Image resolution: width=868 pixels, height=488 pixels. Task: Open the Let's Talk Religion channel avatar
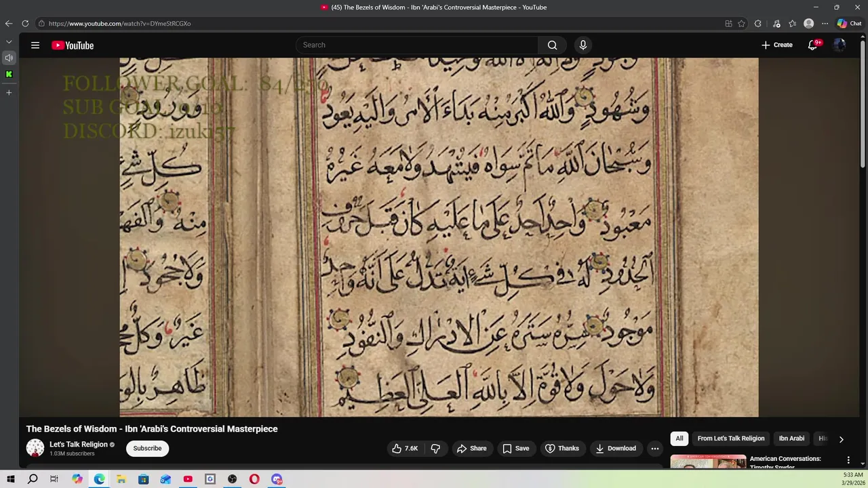tap(35, 448)
